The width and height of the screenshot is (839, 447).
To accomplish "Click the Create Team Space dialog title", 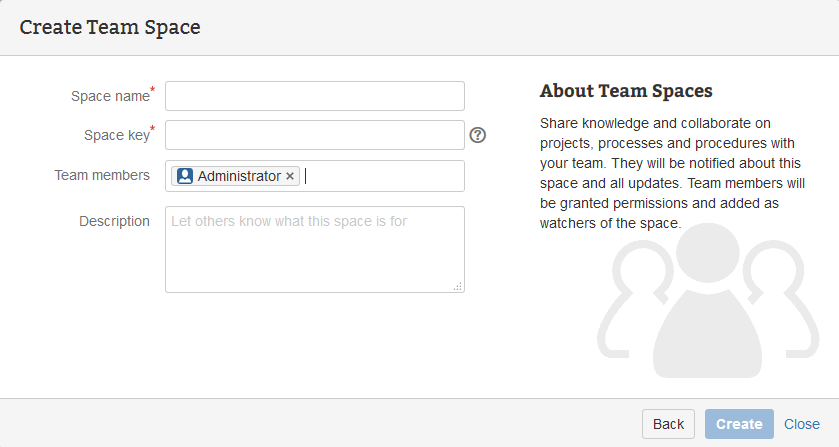I will (x=110, y=27).
